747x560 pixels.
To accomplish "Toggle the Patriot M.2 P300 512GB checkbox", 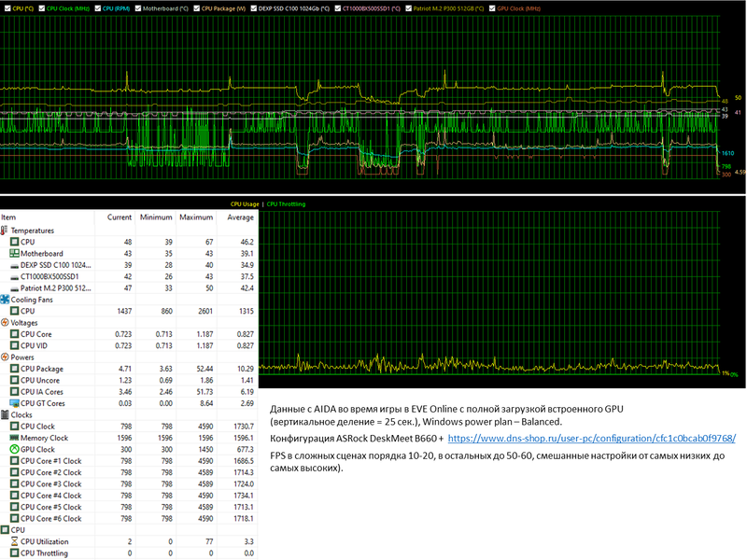I will tap(408, 8).
